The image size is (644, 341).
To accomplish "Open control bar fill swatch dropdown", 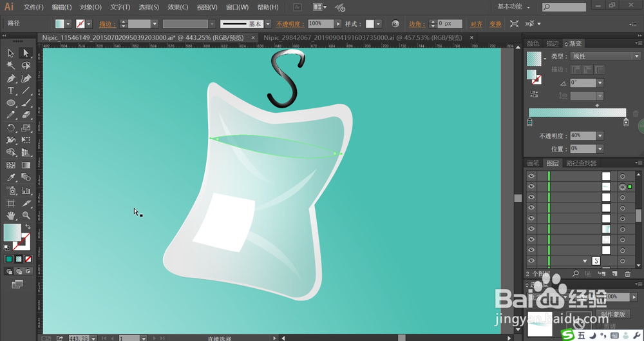I will tap(68, 24).
